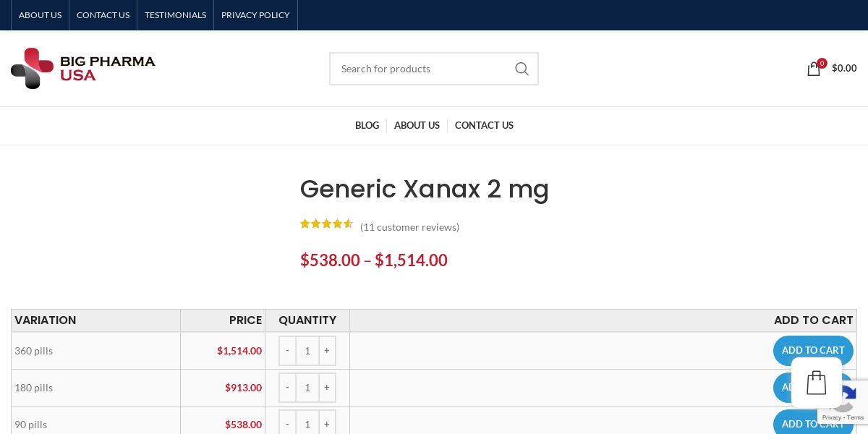Click the search magnifier icon
The height and width of the screenshot is (434, 868).
click(522, 69)
